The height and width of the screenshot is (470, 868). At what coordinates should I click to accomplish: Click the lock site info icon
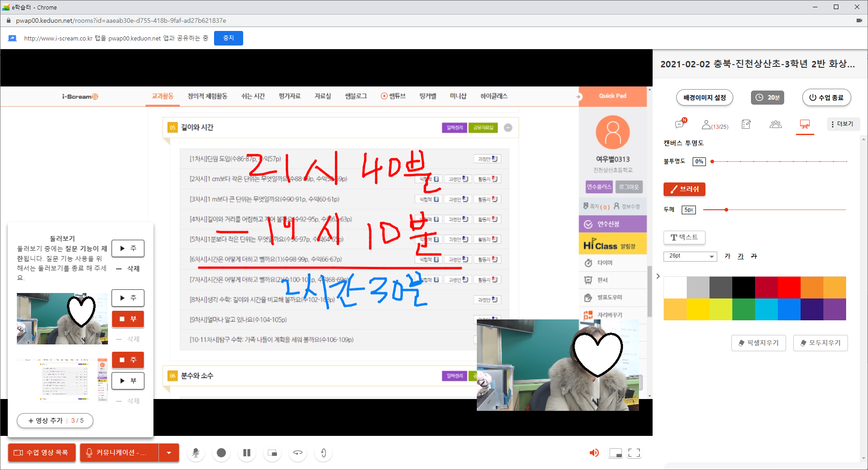pos(8,20)
